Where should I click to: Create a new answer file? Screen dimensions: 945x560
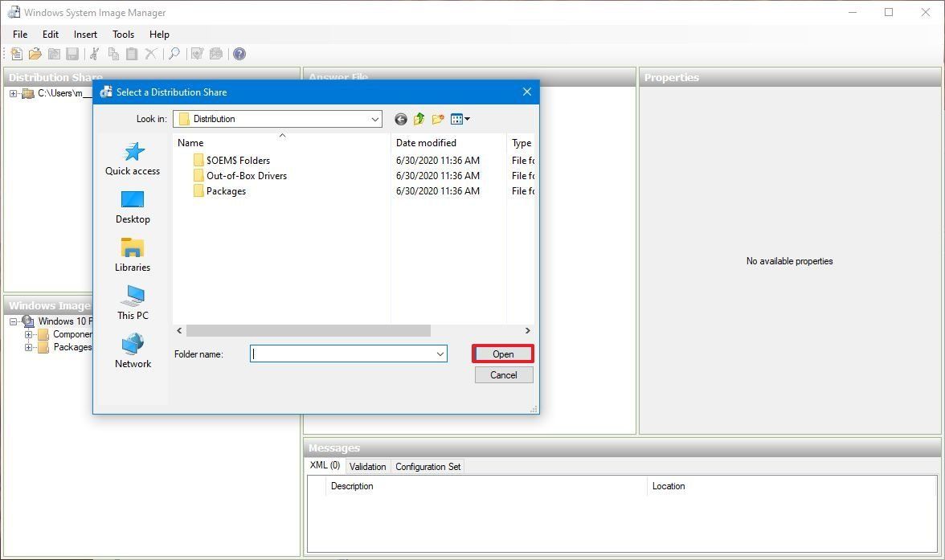pyautogui.click(x=16, y=53)
